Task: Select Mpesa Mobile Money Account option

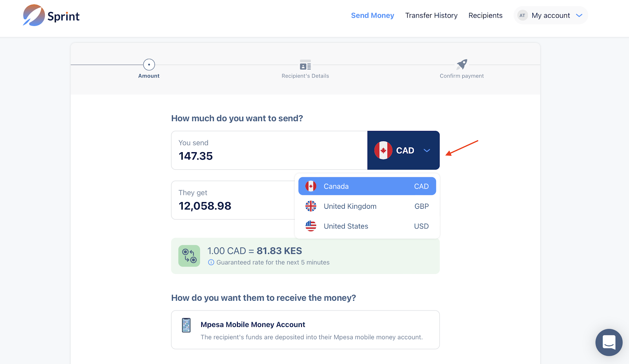Action: click(x=305, y=330)
